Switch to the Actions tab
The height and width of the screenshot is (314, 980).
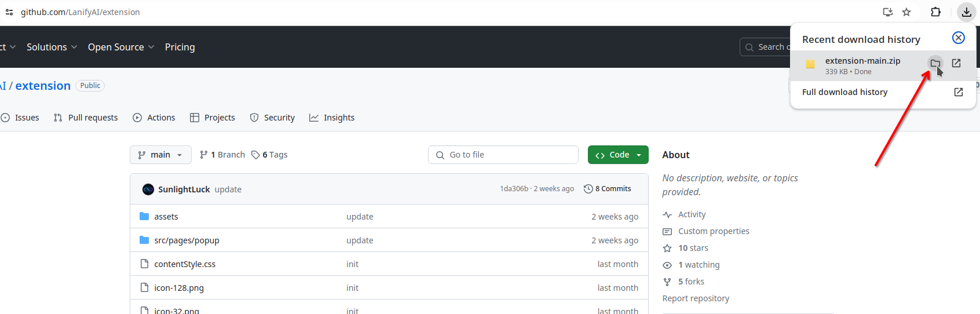154,118
